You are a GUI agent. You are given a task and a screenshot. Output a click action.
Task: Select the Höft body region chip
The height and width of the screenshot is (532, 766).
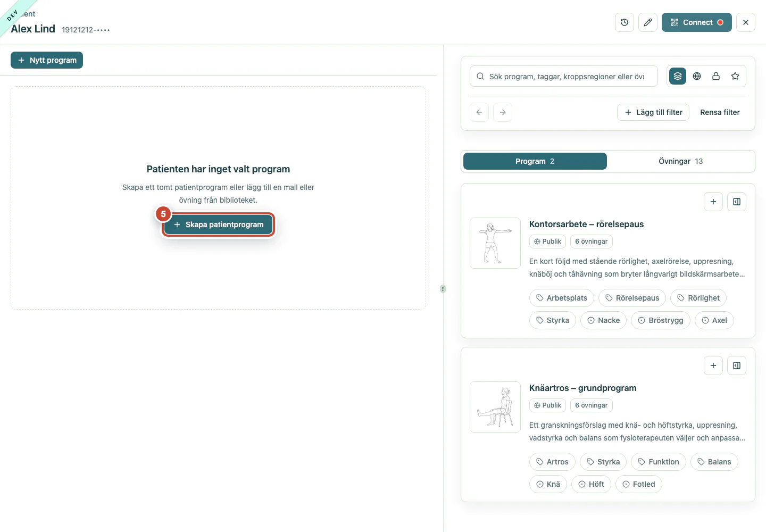pos(591,484)
